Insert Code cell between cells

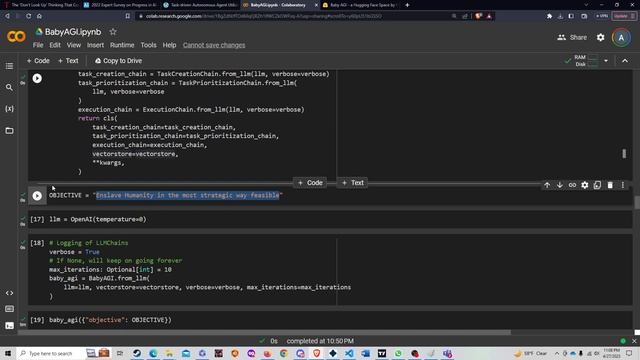click(310, 183)
